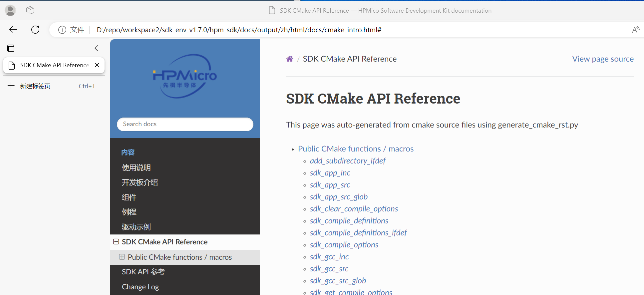The image size is (644, 295).
Task: Click the View page source link
Action: pyautogui.click(x=603, y=59)
